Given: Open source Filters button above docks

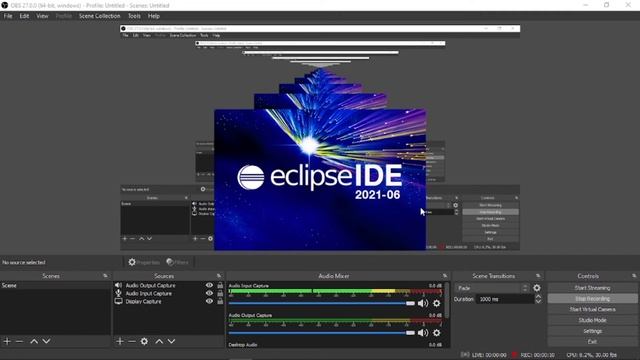Looking at the screenshot, I should 177,262.
